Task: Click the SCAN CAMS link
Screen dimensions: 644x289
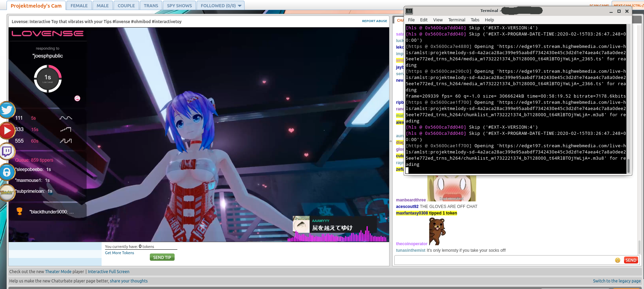Action: [x=599, y=5]
